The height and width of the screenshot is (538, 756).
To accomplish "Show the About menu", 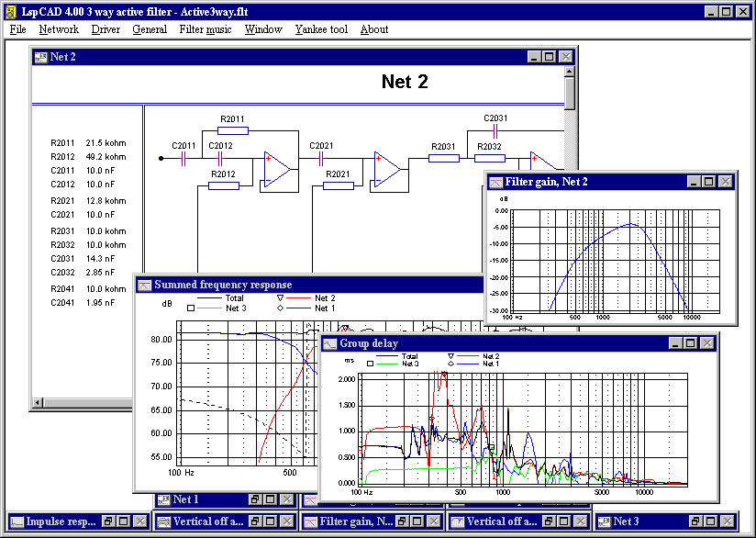I will pyautogui.click(x=374, y=29).
